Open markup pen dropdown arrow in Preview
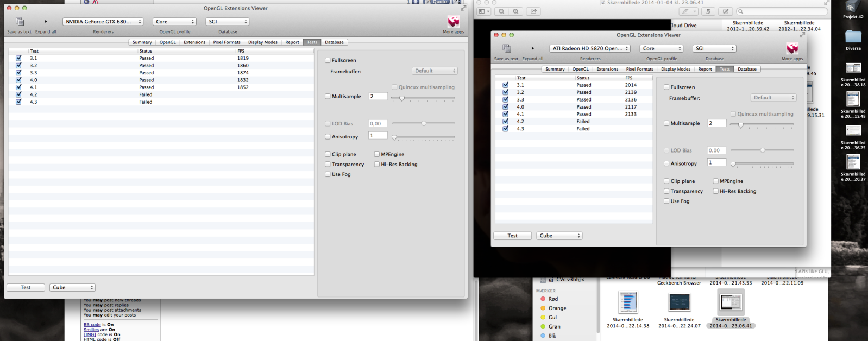Viewport: 868px width, 341px height. click(694, 11)
